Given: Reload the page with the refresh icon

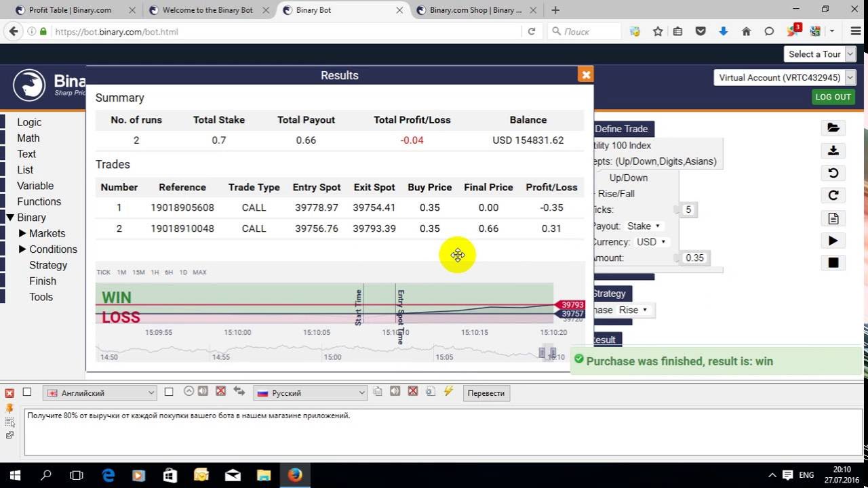Looking at the screenshot, I should click(532, 31).
